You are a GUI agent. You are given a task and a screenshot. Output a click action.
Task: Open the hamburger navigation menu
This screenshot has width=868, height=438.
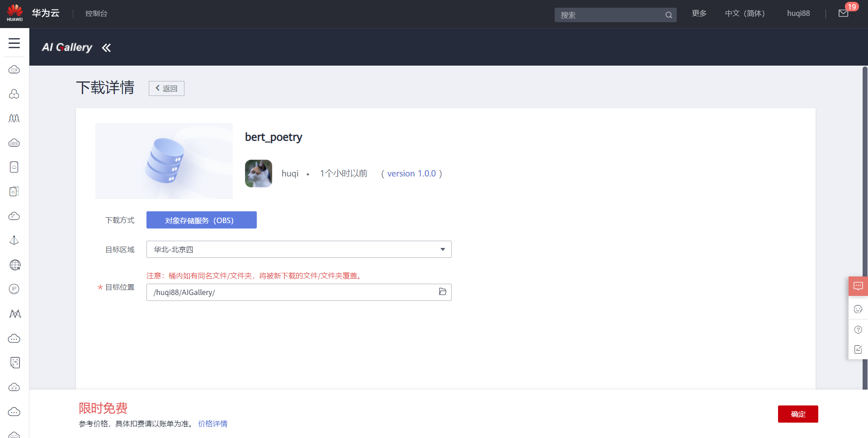pos(14,43)
